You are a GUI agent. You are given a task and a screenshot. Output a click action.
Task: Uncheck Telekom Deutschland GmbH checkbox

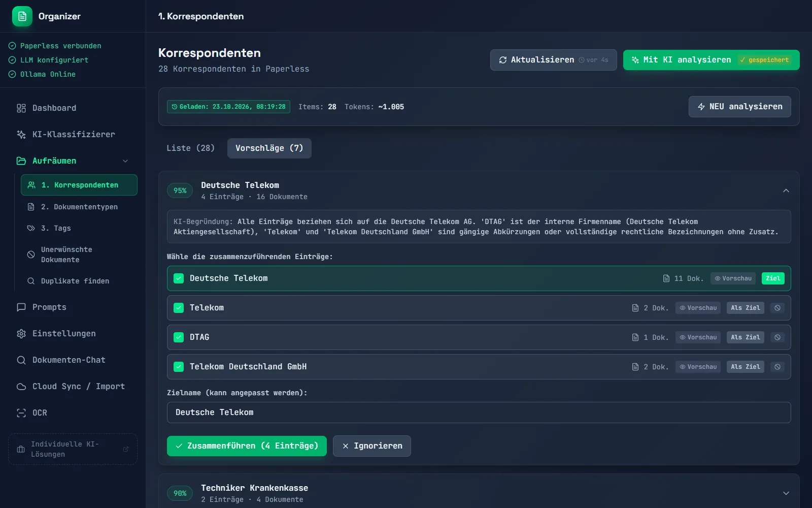[x=179, y=367]
